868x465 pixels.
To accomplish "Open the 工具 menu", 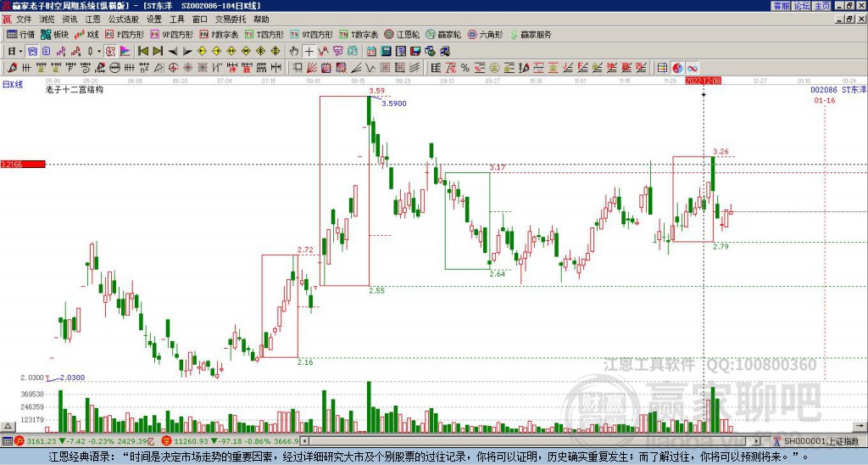I will pyautogui.click(x=176, y=20).
